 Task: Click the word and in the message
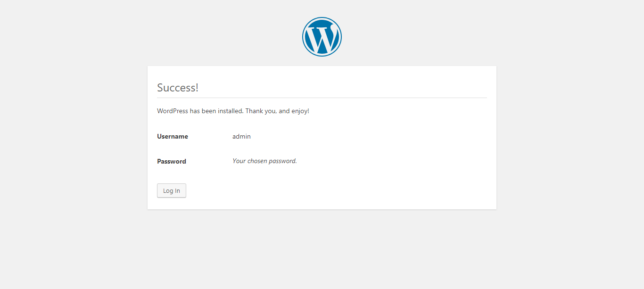(x=284, y=111)
